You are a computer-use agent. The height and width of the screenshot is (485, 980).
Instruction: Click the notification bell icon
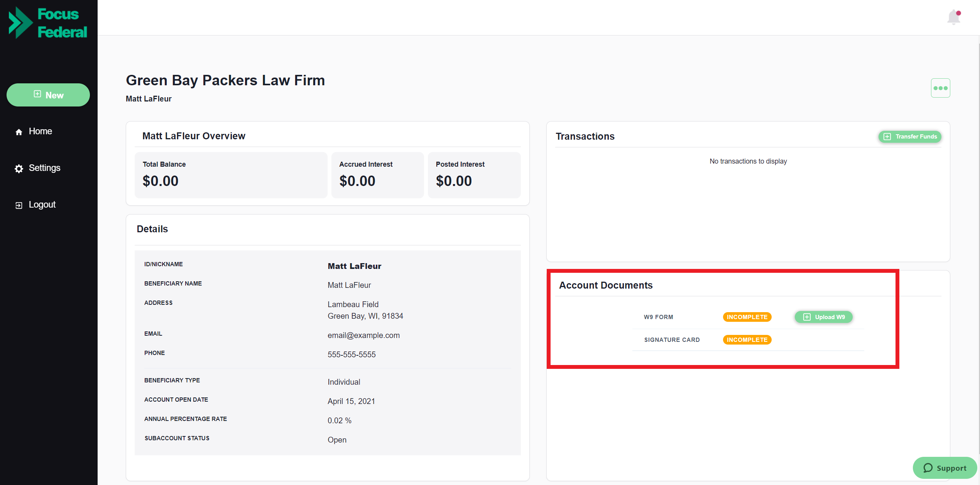(953, 17)
